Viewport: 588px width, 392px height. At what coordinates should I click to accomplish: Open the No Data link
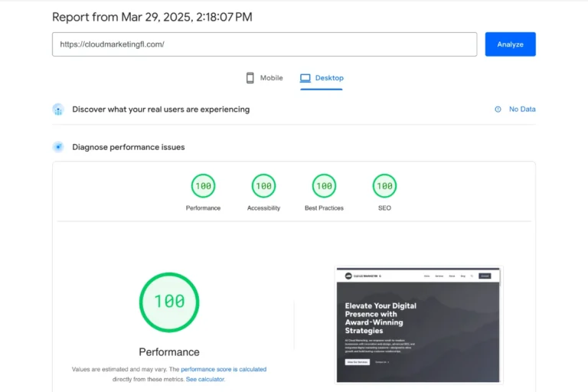[x=522, y=109]
